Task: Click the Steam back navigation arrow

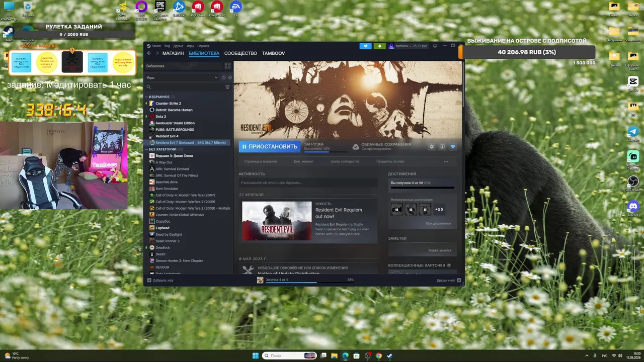Action: click(x=149, y=53)
